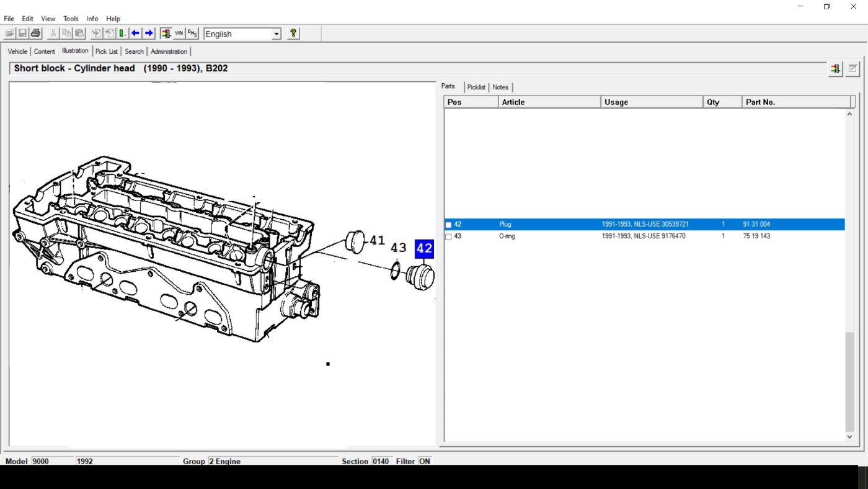This screenshot has width=868, height=489.
Task: Select the Illustration tab
Action: (75, 51)
